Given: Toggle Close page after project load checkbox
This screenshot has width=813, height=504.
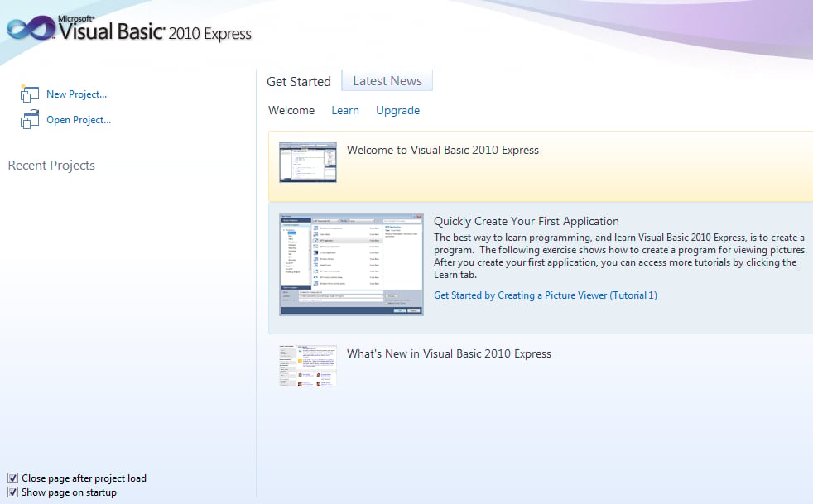Looking at the screenshot, I should pos(13,478).
